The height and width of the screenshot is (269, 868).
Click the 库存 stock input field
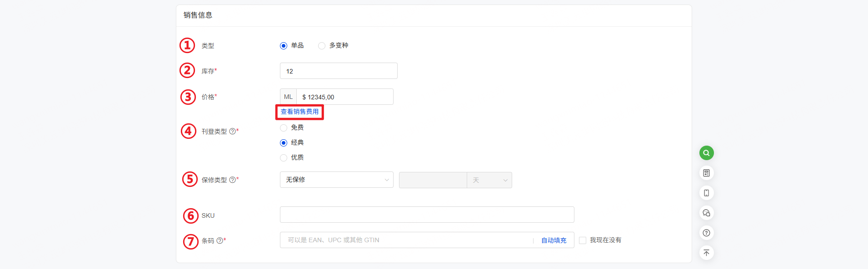point(338,71)
